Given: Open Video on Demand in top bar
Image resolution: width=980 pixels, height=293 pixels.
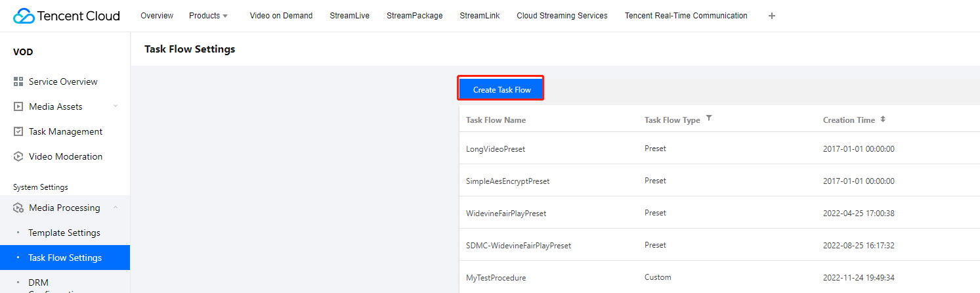Looking at the screenshot, I should coord(281,16).
